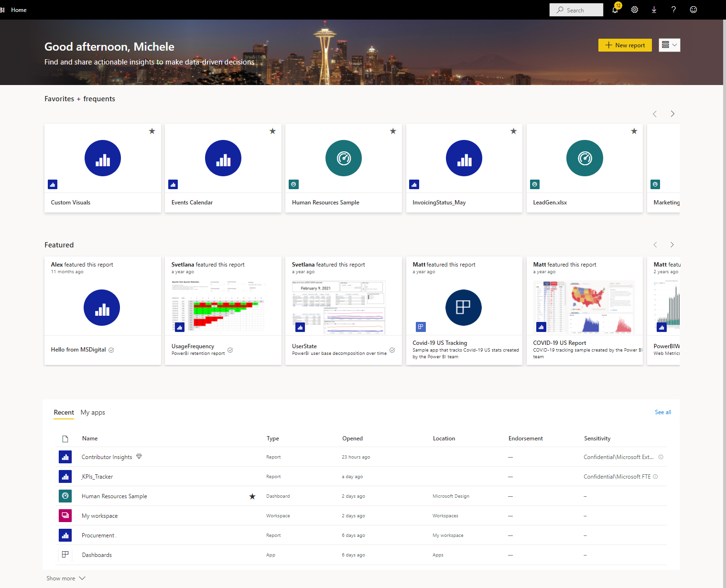Toggle star on Human Resources Sample card
Screen dimensions: 726x588
393,131
